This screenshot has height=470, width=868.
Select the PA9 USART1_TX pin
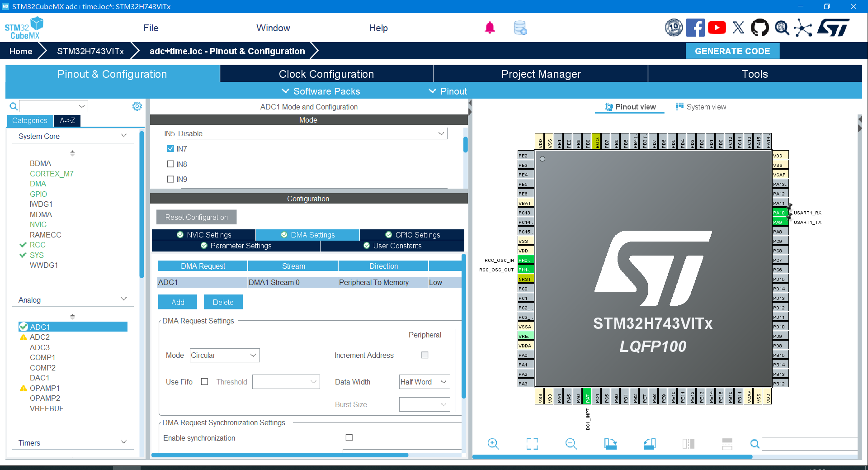click(780, 222)
